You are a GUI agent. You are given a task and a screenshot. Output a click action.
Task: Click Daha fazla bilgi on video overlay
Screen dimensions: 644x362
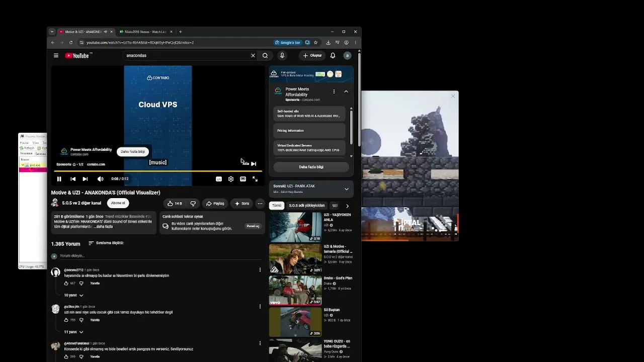tap(133, 152)
